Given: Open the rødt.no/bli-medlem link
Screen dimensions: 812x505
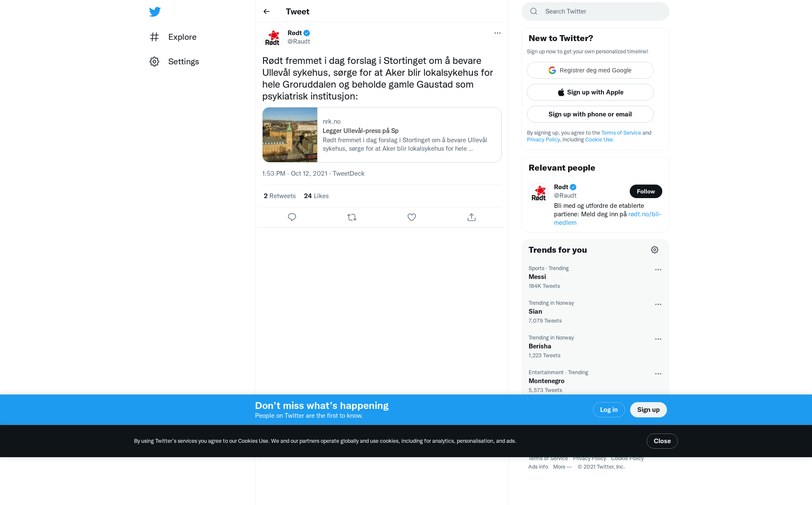Looking at the screenshot, I should (608, 218).
